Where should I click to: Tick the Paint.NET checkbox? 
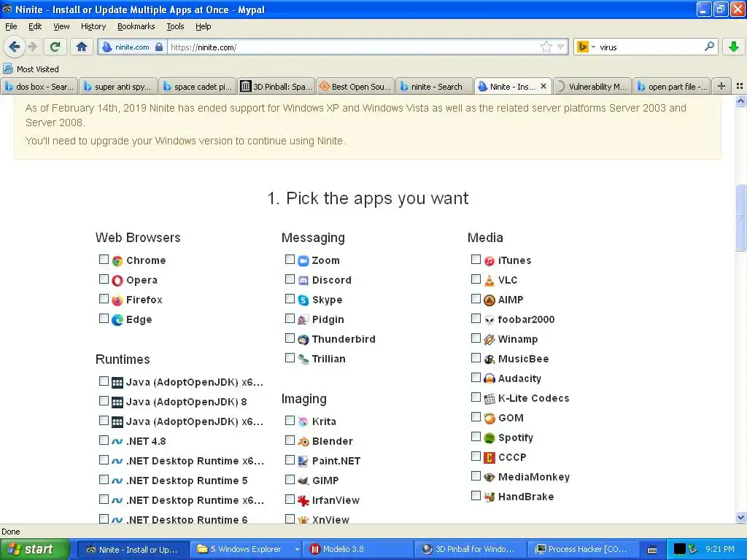290,459
